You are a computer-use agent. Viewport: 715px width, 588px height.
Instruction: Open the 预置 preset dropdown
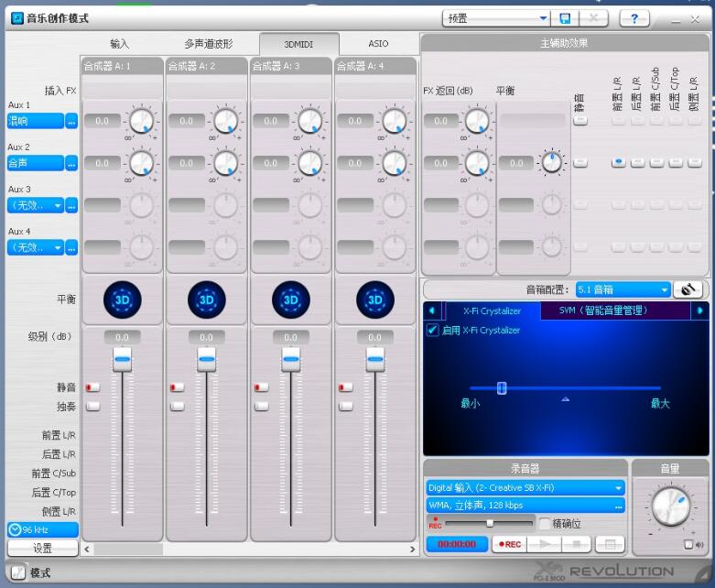tap(496, 18)
